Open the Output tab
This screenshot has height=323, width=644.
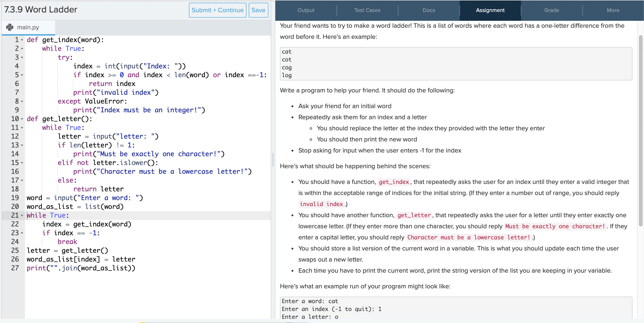click(306, 10)
